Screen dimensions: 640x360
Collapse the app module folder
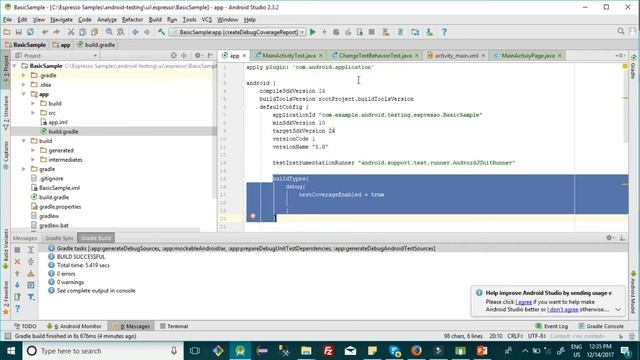click(x=24, y=94)
